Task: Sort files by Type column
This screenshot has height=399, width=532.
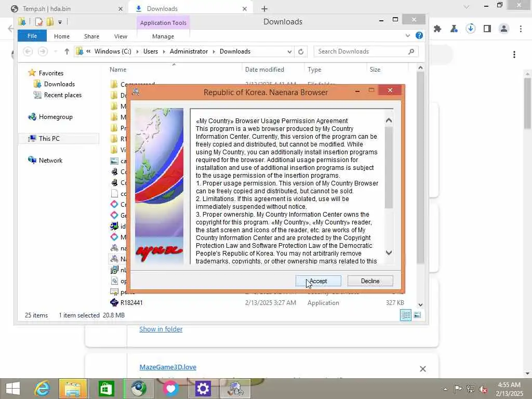Action: 314,70
